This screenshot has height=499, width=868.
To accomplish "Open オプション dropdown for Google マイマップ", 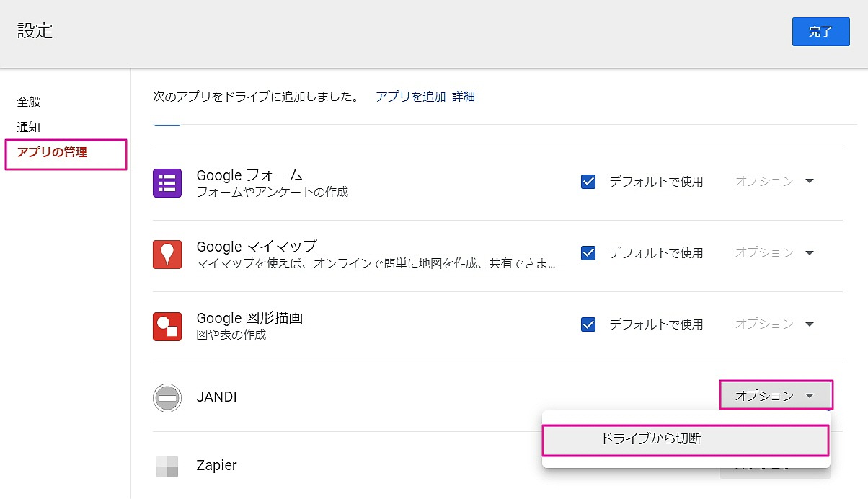I will pyautogui.click(x=774, y=253).
